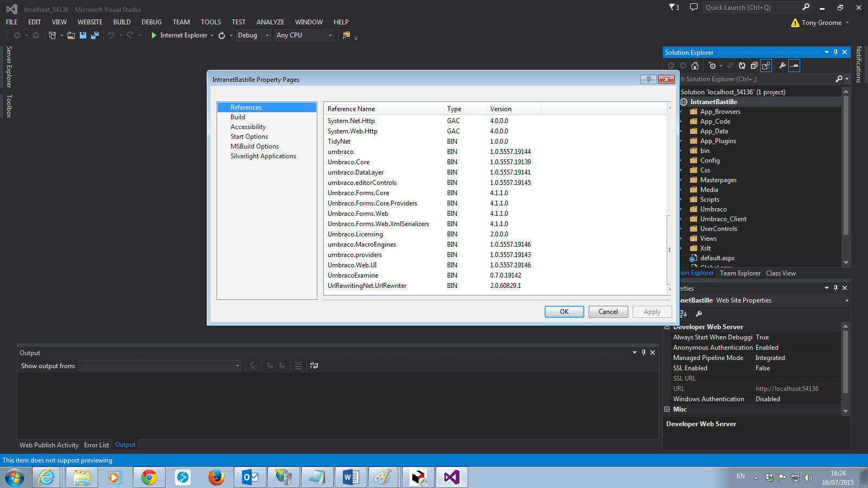Open the Show output from dropdown

160,366
